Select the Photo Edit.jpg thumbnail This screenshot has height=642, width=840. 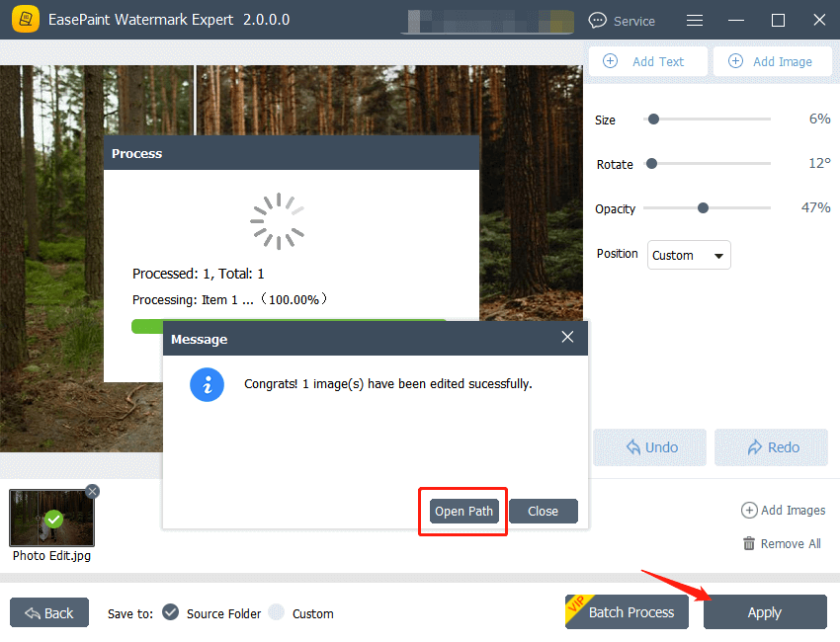click(50, 518)
